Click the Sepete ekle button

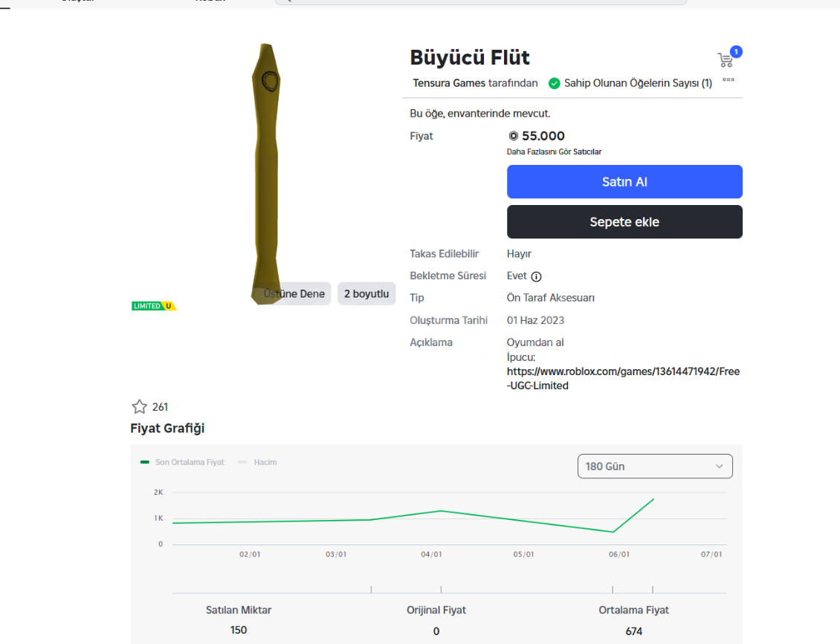[x=624, y=222]
